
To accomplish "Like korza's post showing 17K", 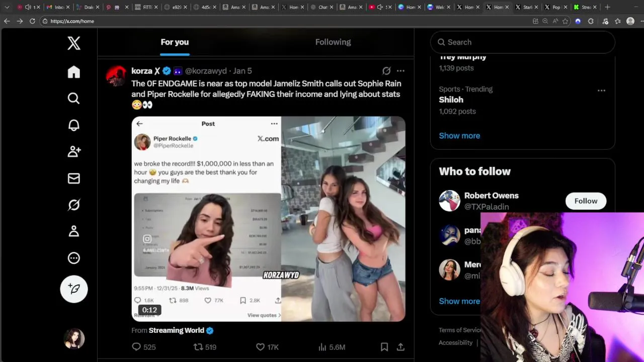I will tap(267, 347).
